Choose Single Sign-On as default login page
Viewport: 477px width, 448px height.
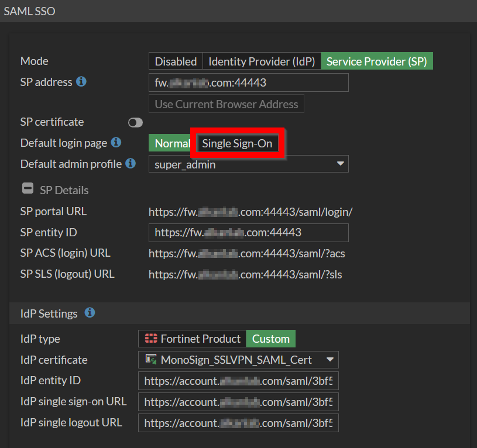coord(237,143)
